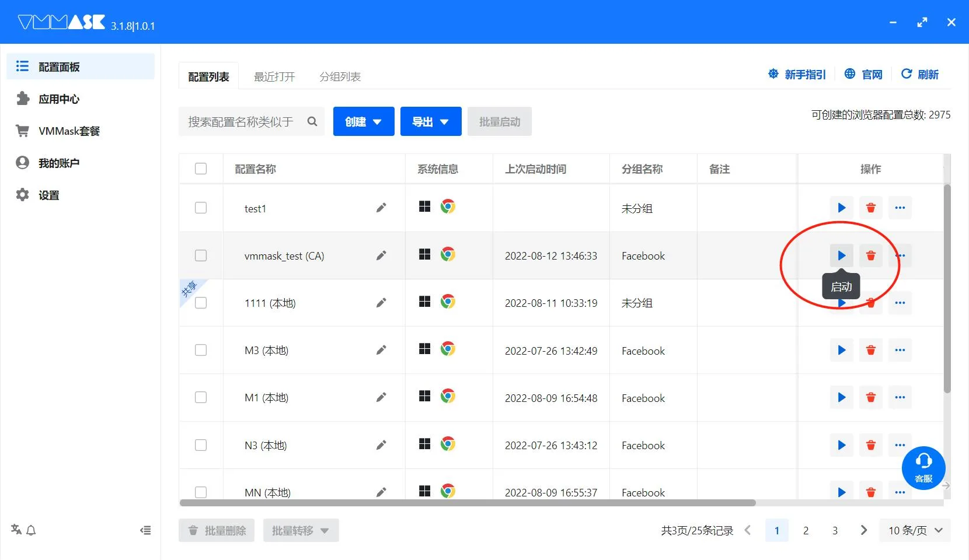Image resolution: width=969 pixels, height=560 pixels.
Task: Edit name of vmmask_test (CA) profile
Action: pos(381,256)
